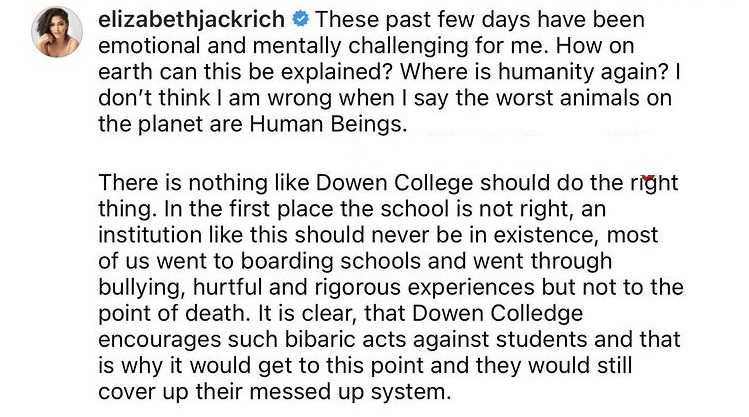Viewport: 749px width, 417px height.
Task: Click the small red heart over 'right'
Action: (x=648, y=179)
